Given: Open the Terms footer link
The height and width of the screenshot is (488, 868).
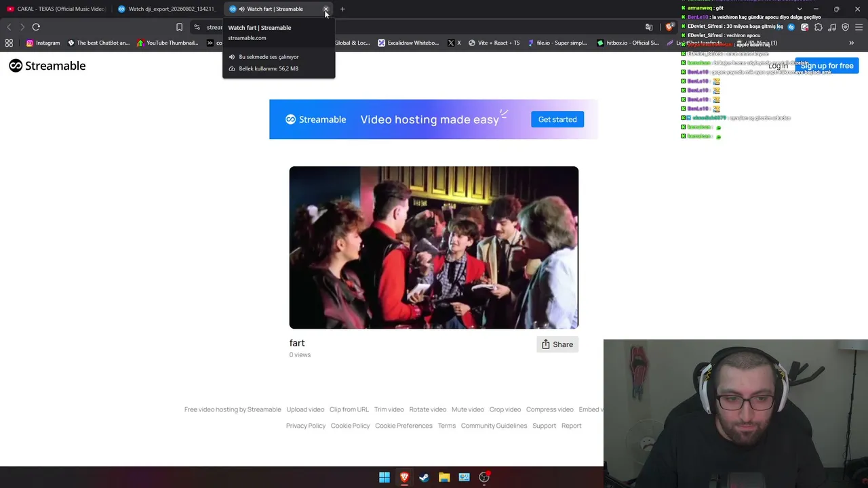Looking at the screenshot, I should point(447,426).
